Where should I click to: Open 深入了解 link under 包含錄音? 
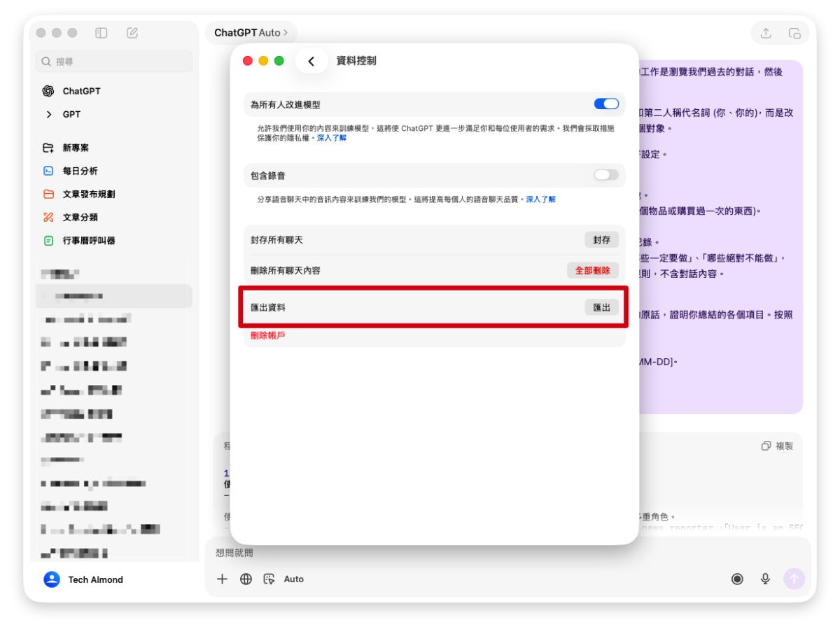point(541,199)
